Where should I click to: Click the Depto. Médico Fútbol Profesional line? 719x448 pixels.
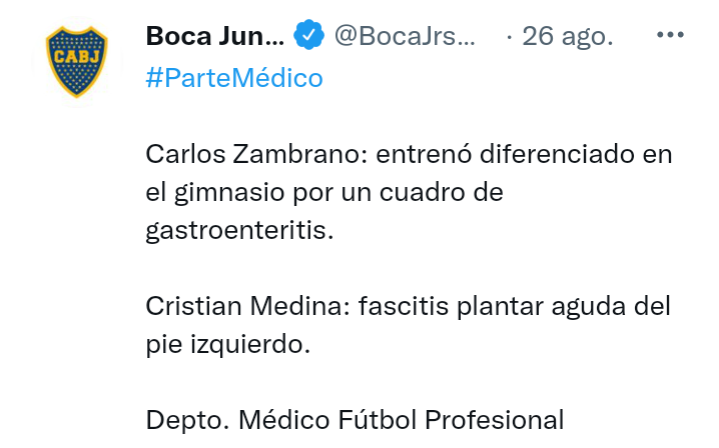[x=354, y=420]
